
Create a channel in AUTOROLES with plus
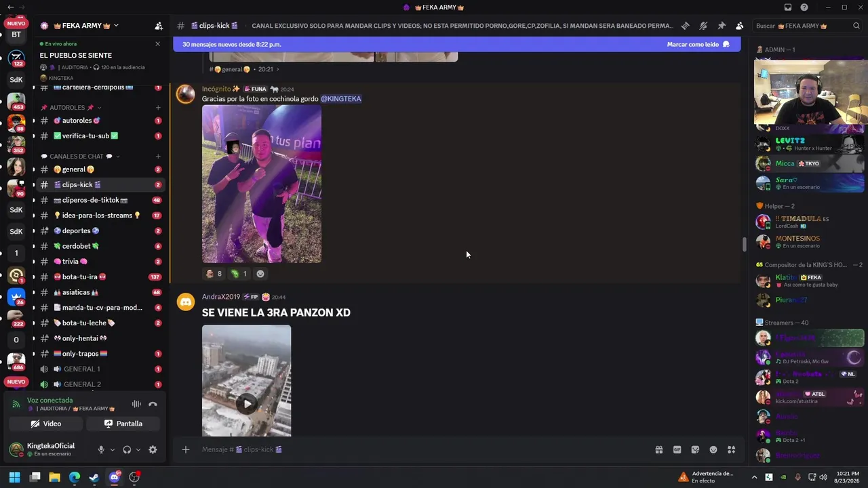pyautogui.click(x=158, y=108)
